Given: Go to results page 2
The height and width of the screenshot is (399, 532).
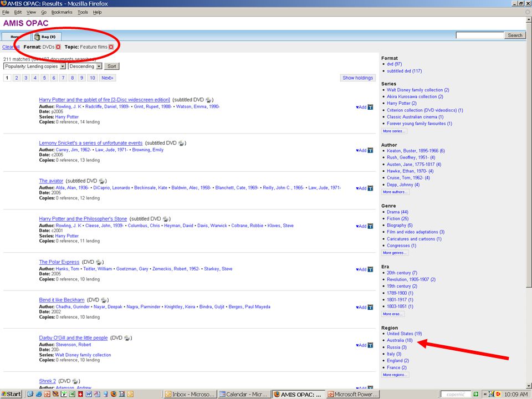Looking at the screenshot, I should pyautogui.click(x=16, y=78).
